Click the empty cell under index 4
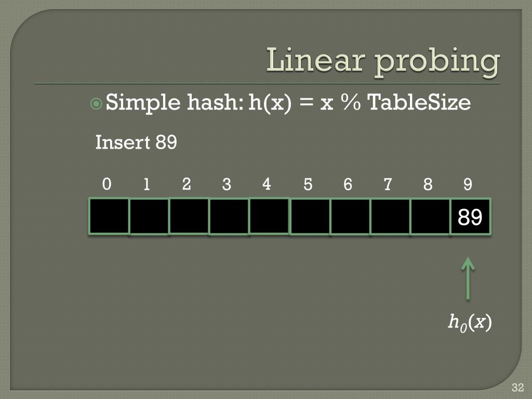 [x=269, y=216]
